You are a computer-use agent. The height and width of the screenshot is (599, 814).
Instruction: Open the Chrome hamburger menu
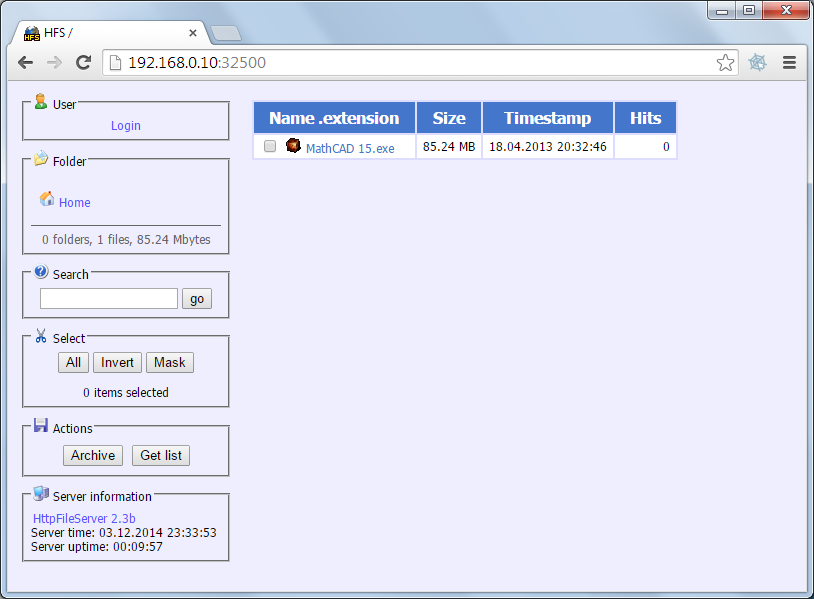[790, 63]
